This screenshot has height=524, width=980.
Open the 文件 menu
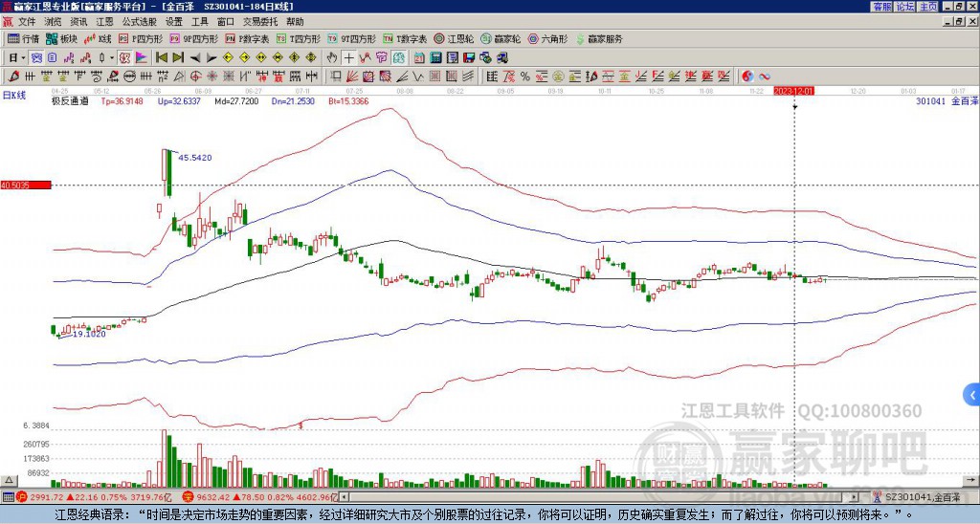pos(27,22)
